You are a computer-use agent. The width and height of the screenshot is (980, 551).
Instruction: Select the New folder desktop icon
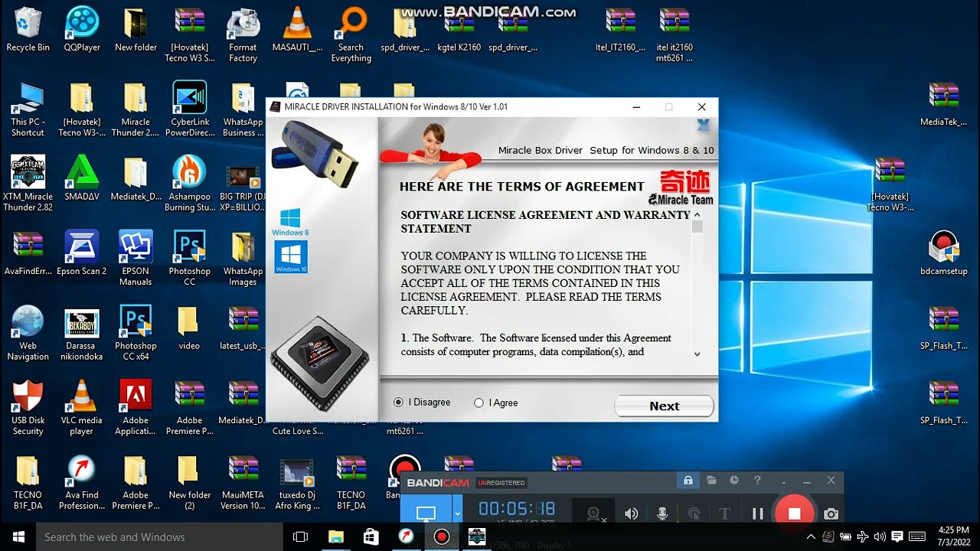(x=136, y=30)
